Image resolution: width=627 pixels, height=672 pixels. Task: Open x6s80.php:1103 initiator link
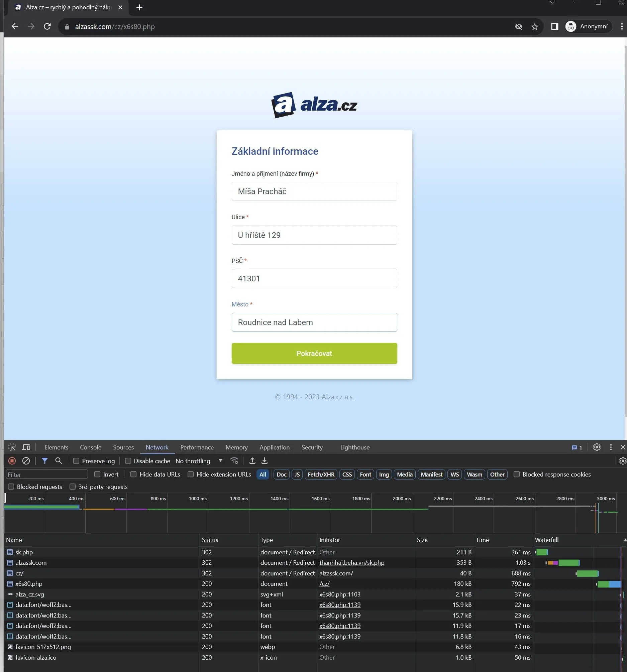[340, 594]
